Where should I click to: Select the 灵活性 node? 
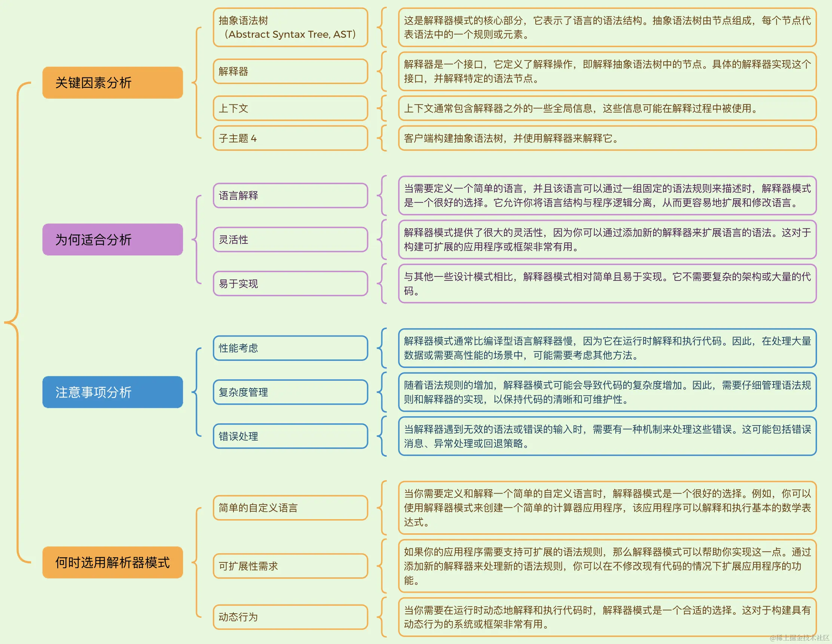[x=290, y=240]
